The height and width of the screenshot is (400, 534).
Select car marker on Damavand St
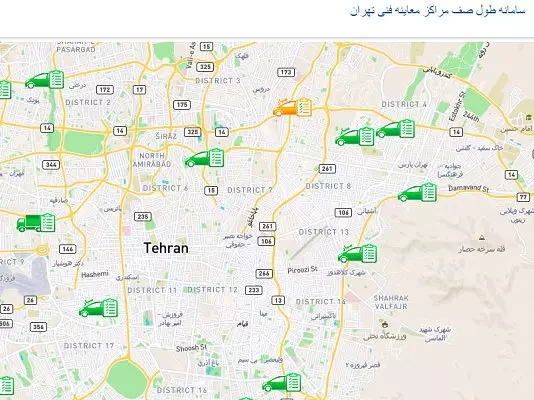pos(418,193)
